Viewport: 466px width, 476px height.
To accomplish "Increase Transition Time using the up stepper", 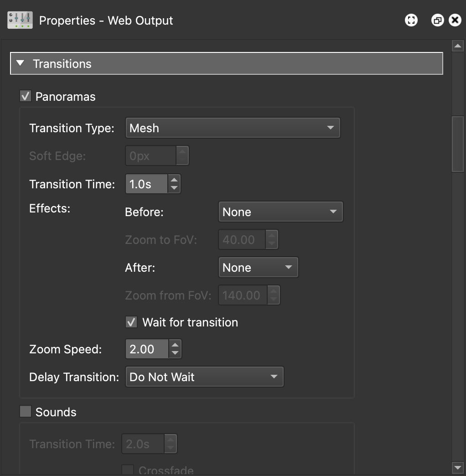I will click(174, 180).
